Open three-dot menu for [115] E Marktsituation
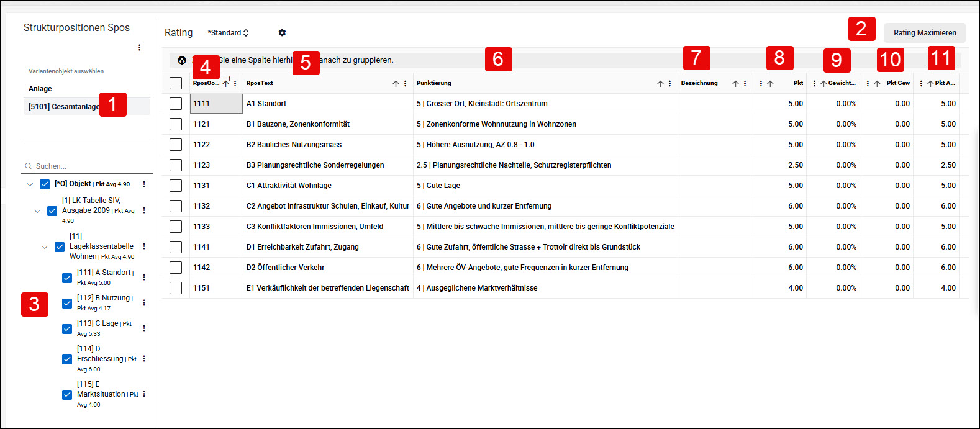This screenshot has height=429, width=980. 144,394
